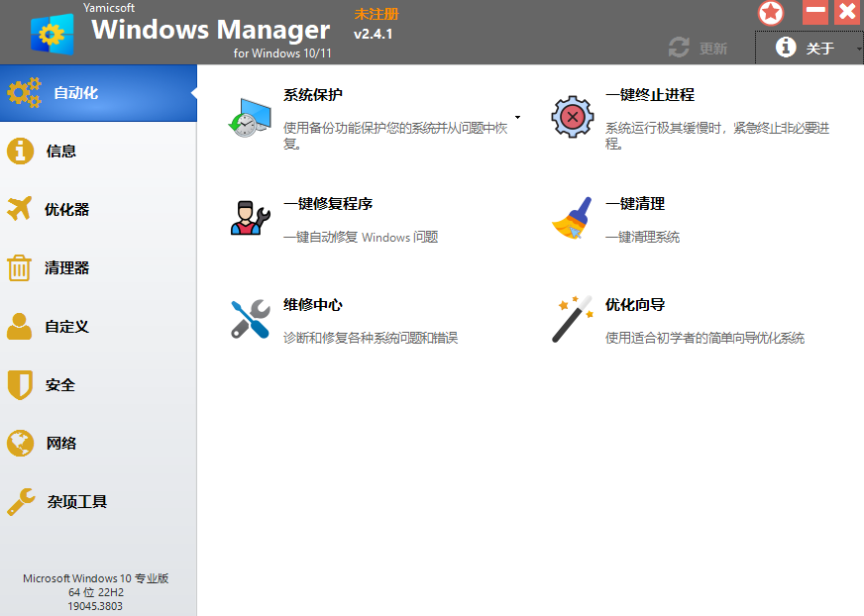This screenshot has width=864, height=616.
Task: Expand the 关于 menu arrow
Action: [859, 49]
